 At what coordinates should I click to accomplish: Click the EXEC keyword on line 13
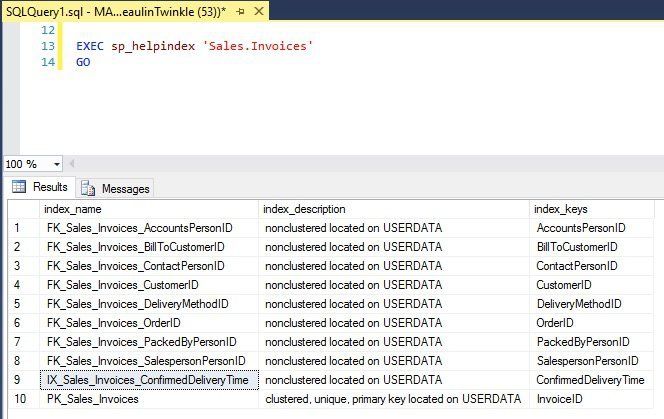coord(90,46)
